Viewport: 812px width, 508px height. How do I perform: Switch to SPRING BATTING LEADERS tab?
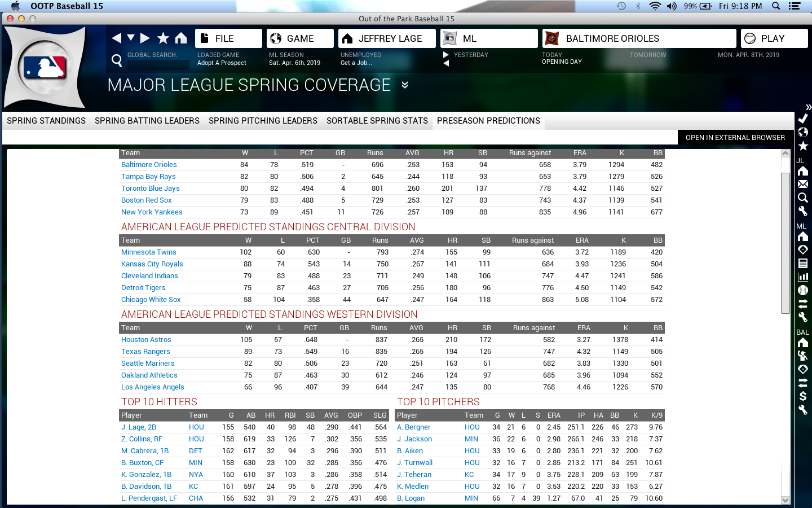(147, 121)
